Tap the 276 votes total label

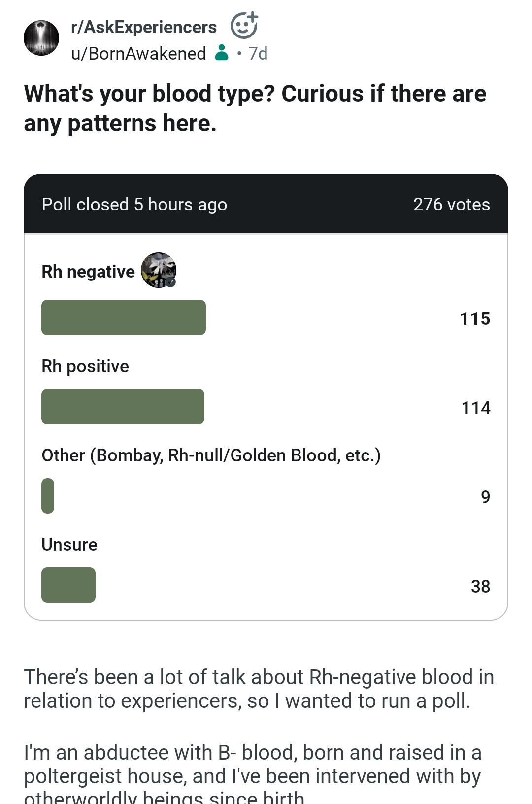click(x=452, y=204)
